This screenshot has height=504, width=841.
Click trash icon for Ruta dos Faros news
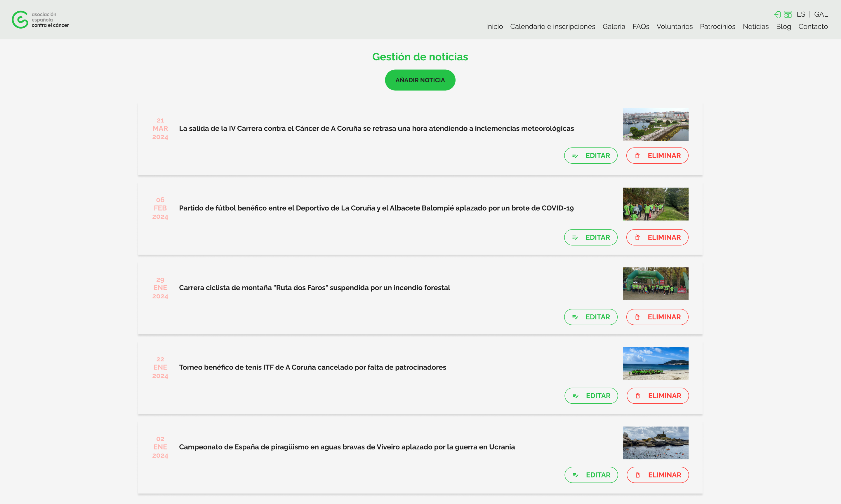click(637, 317)
